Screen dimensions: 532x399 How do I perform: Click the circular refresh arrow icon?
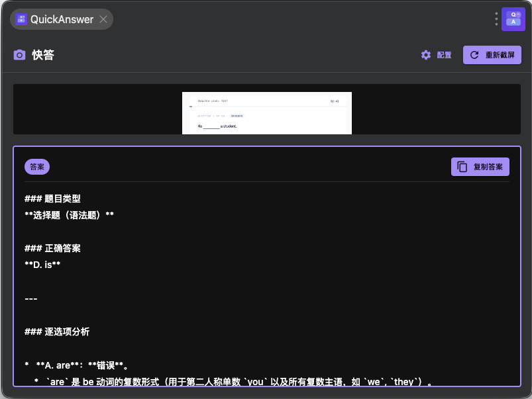[x=474, y=55]
